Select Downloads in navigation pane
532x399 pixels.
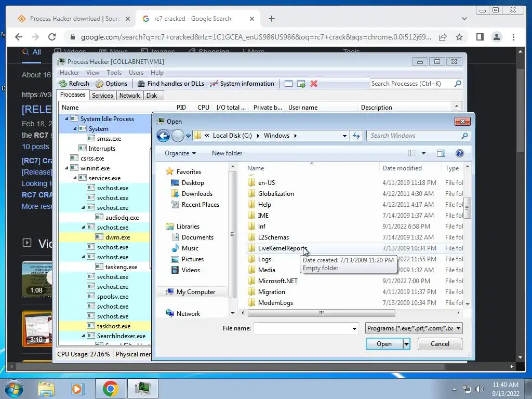[197, 194]
